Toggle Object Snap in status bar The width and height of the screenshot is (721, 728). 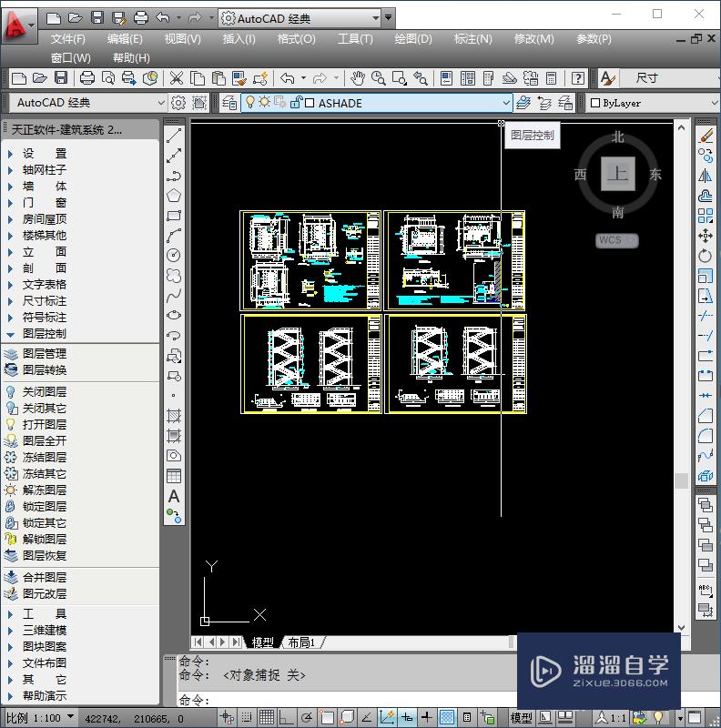click(x=327, y=717)
